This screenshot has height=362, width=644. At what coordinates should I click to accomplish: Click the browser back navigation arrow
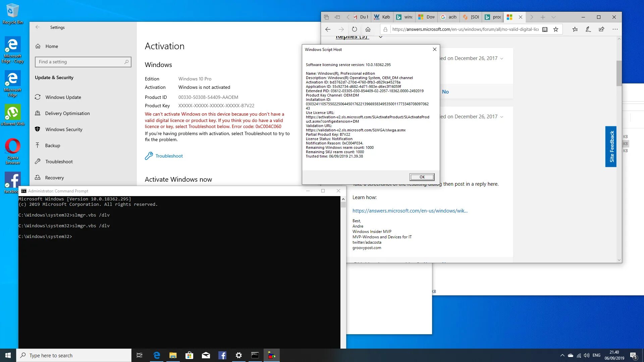point(328,29)
